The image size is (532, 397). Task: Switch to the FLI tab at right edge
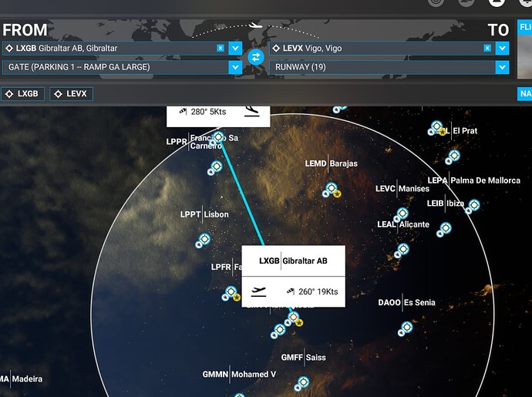pyautogui.click(x=524, y=27)
